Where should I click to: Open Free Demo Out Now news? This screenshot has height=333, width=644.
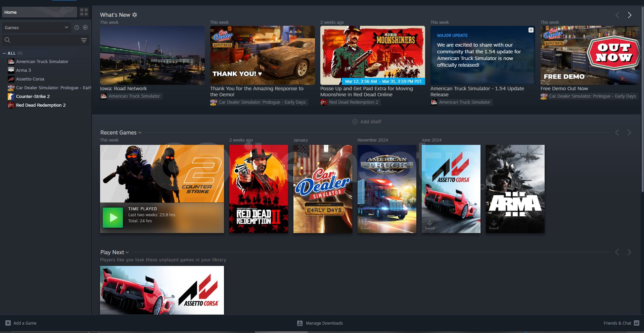coord(590,55)
